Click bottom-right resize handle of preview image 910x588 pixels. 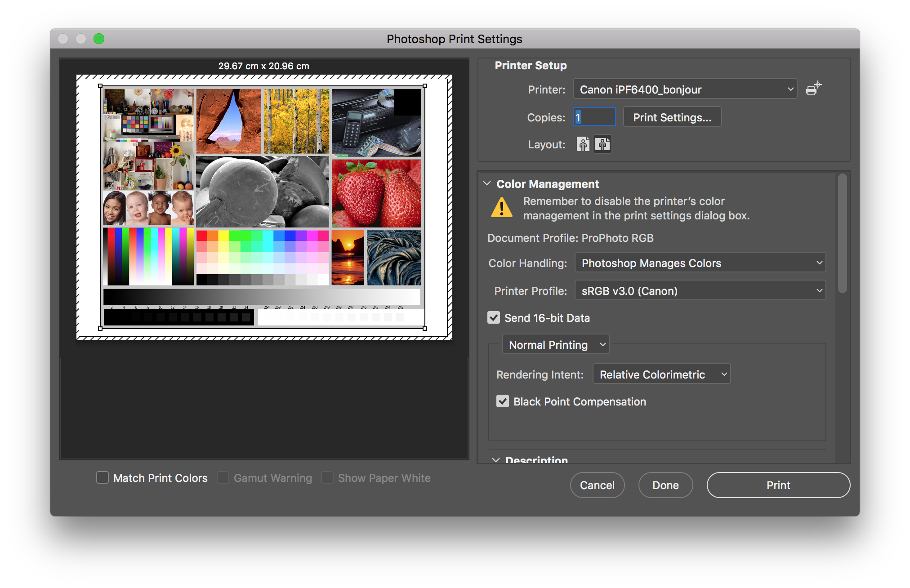click(x=425, y=329)
